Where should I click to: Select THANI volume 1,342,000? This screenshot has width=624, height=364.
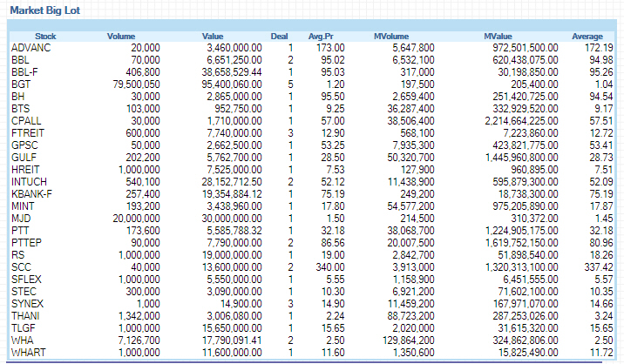tap(139, 316)
